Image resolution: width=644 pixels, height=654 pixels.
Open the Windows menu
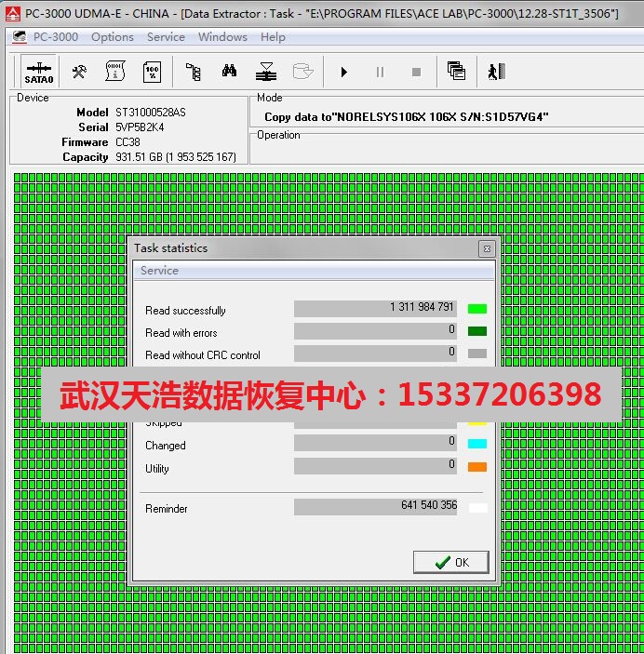(222, 37)
